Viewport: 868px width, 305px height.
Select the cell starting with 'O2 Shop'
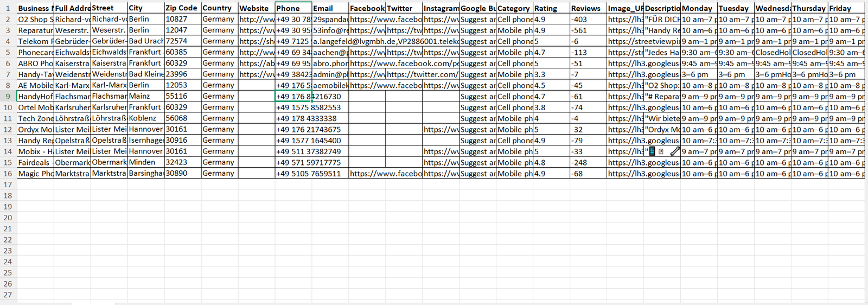click(x=35, y=19)
